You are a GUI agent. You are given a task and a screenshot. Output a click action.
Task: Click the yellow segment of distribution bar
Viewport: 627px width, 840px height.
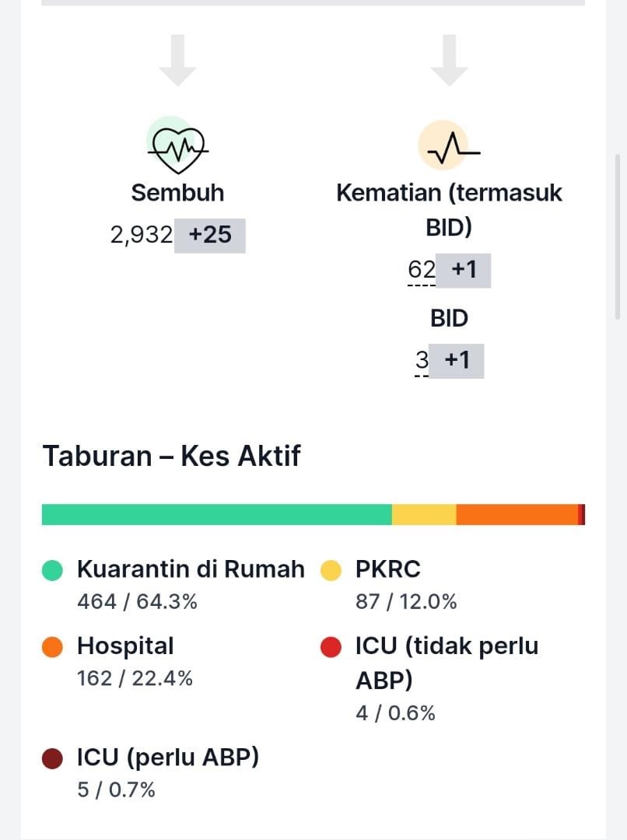click(x=424, y=514)
